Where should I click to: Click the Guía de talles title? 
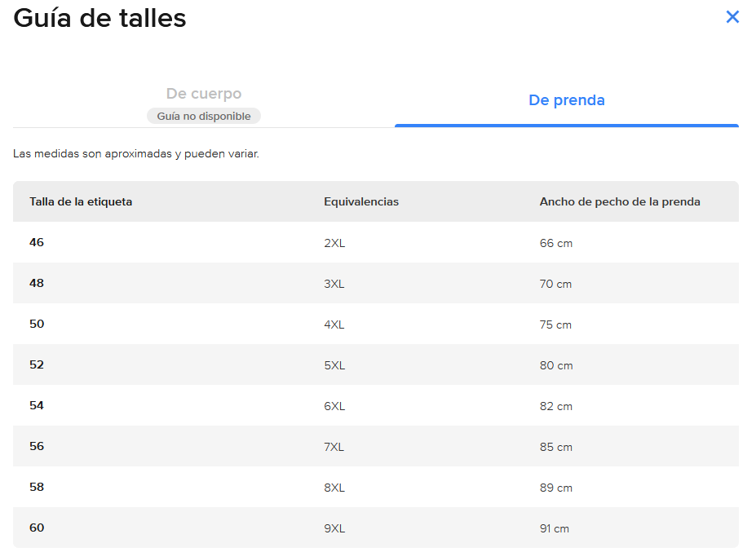click(100, 18)
